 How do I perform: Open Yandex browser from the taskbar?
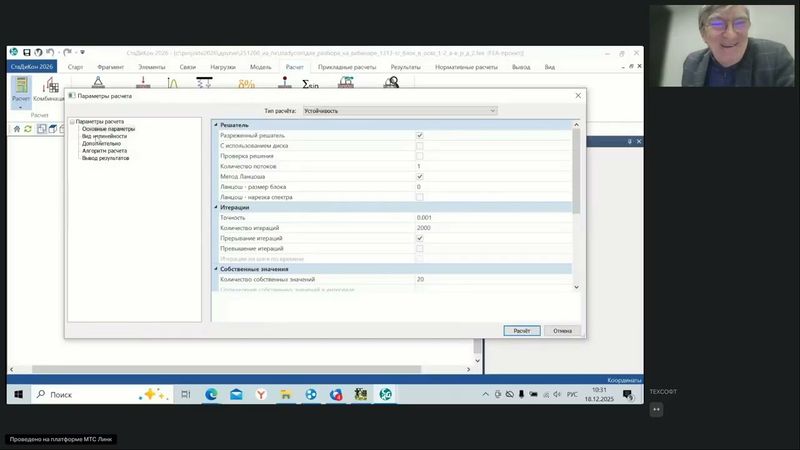tap(261, 395)
